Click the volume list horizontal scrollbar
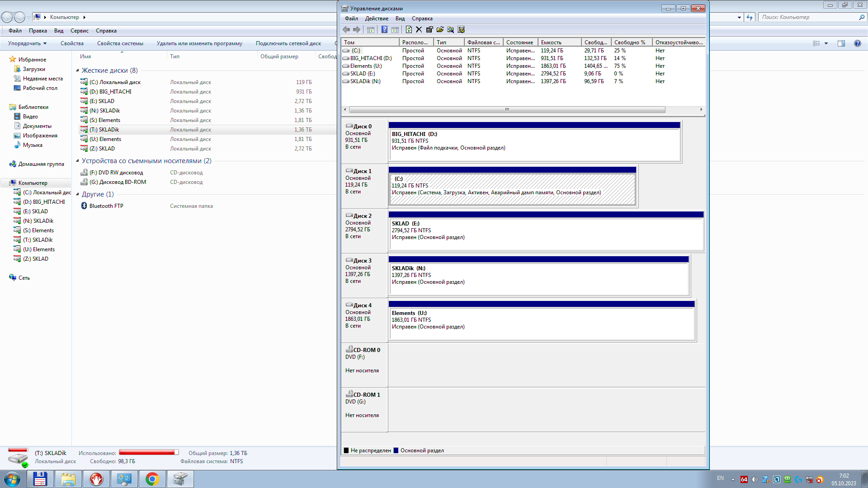This screenshot has height=488, width=868. point(507,110)
